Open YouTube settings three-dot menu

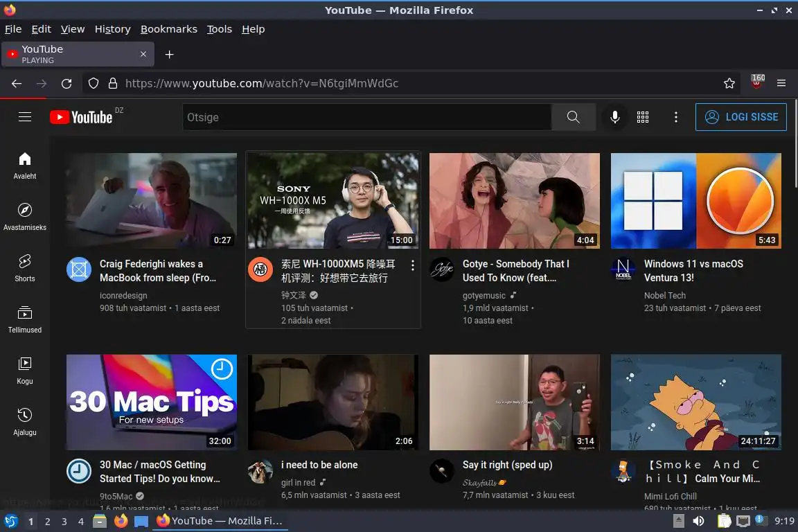click(676, 117)
